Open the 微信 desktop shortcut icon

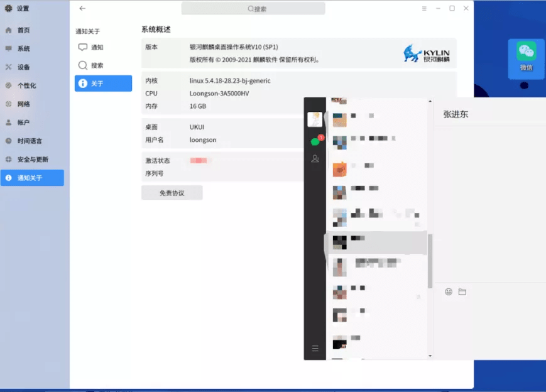[526, 58]
